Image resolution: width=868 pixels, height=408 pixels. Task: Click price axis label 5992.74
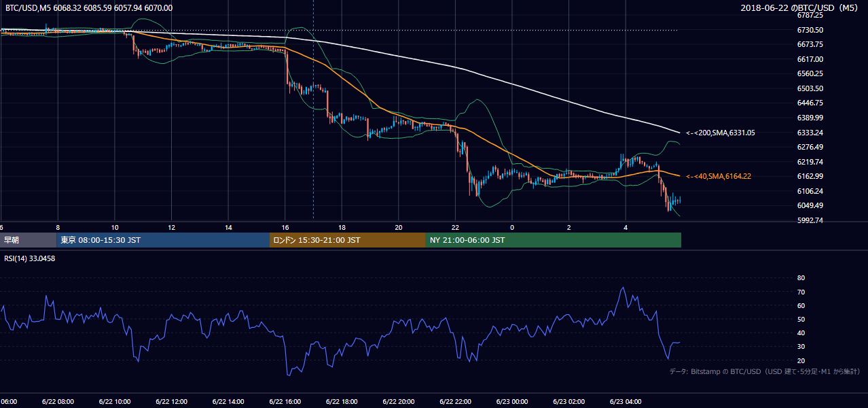click(810, 220)
